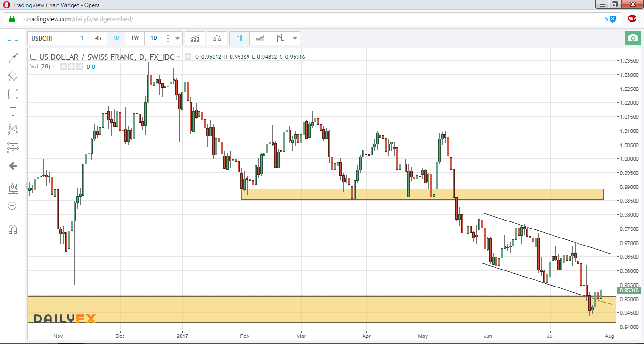This screenshot has height=344, width=644.
Task: Select the text annotation tool
Action: [13, 112]
